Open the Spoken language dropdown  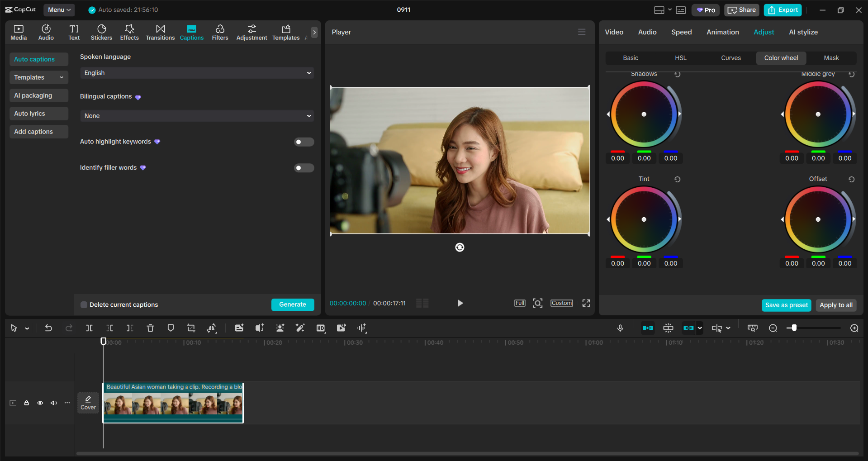pyautogui.click(x=196, y=72)
